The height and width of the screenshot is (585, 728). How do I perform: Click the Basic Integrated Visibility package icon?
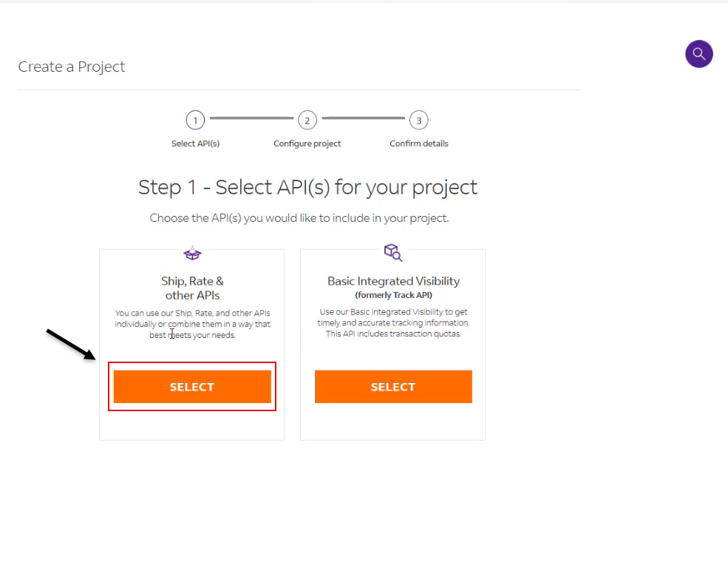(x=392, y=253)
